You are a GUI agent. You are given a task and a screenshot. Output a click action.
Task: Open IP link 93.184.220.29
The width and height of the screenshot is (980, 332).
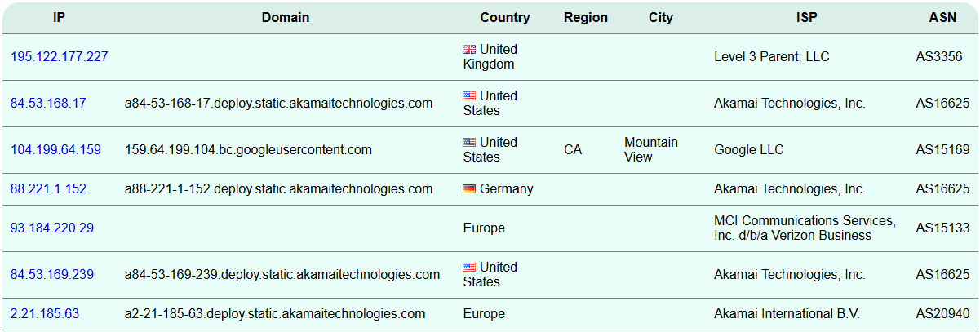(x=52, y=228)
